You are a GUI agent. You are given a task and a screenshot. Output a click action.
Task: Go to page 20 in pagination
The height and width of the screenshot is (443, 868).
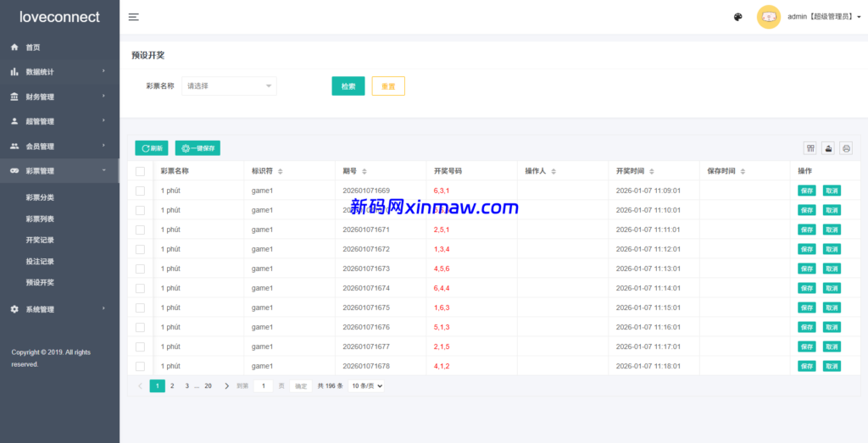pos(209,386)
